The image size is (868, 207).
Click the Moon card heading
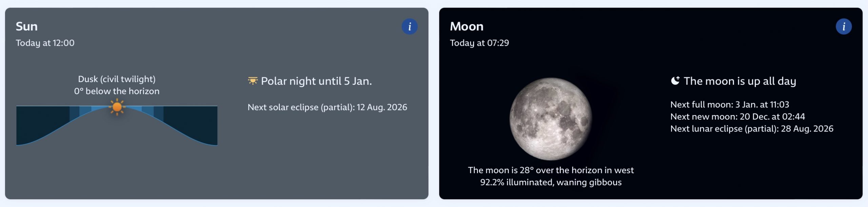click(x=466, y=26)
